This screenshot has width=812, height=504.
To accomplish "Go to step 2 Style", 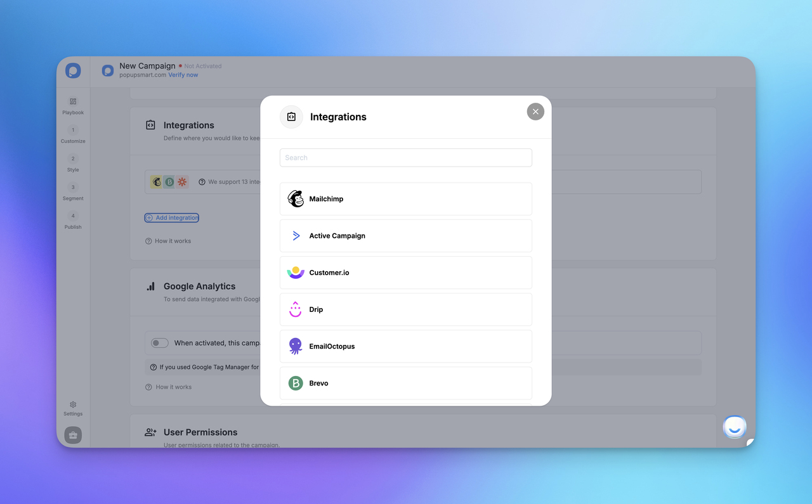I will (x=73, y=163).
